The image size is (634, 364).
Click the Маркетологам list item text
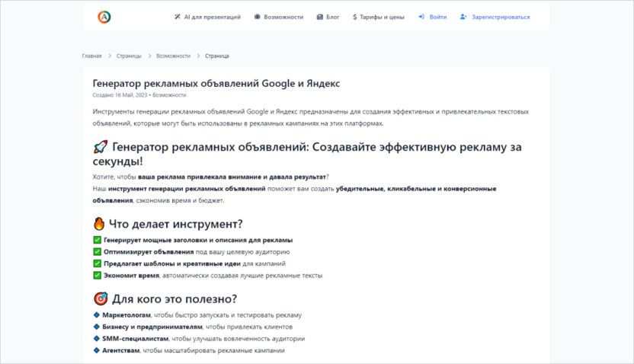coord(202,315)
